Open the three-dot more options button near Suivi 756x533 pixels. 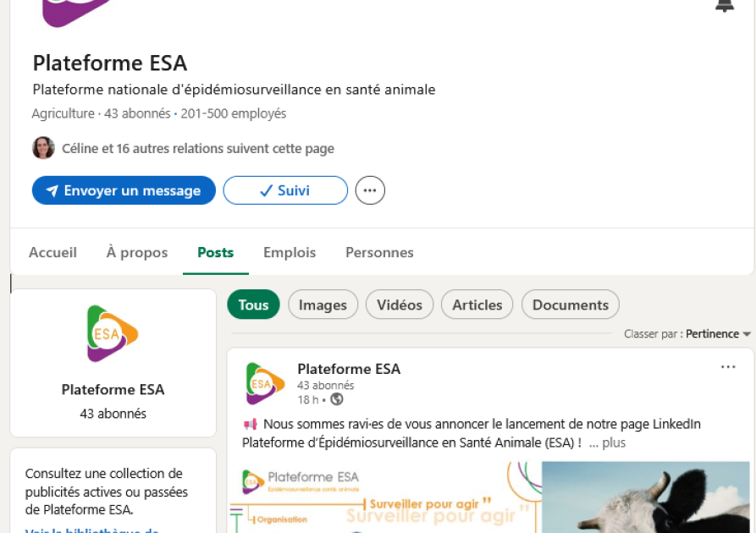pyautogui.click(x=370, y=190)
